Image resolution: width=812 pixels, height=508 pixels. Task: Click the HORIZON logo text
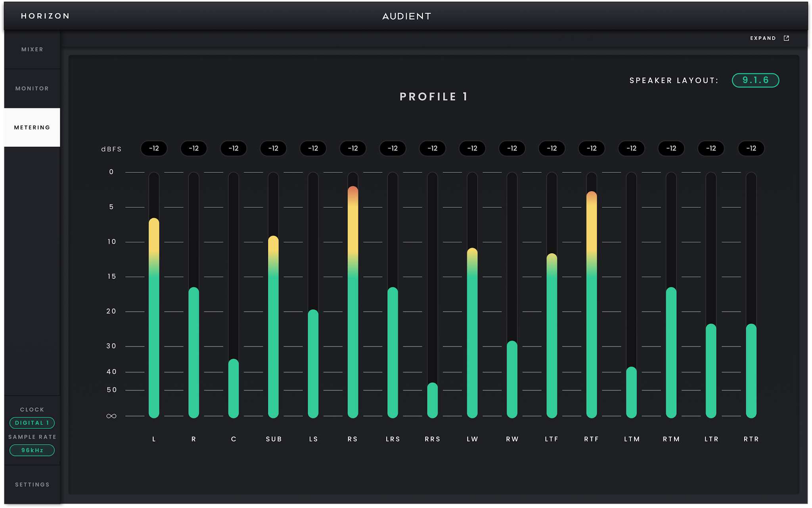click(45, 16)
